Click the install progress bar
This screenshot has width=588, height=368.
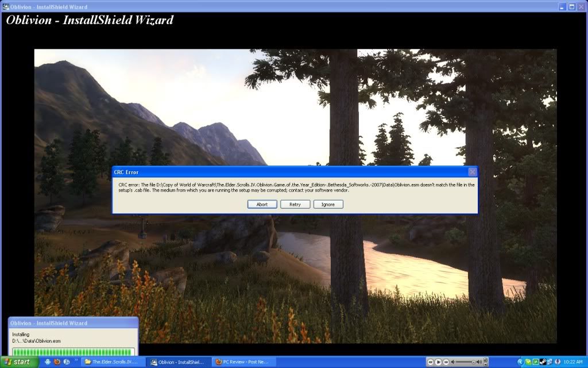[x=73, y=352]
